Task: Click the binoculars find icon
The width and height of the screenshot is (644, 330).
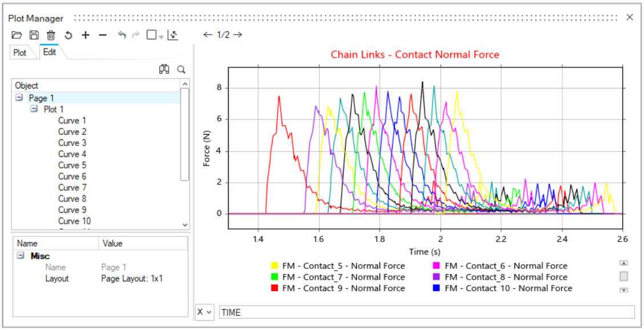Action: click(164, 69)
